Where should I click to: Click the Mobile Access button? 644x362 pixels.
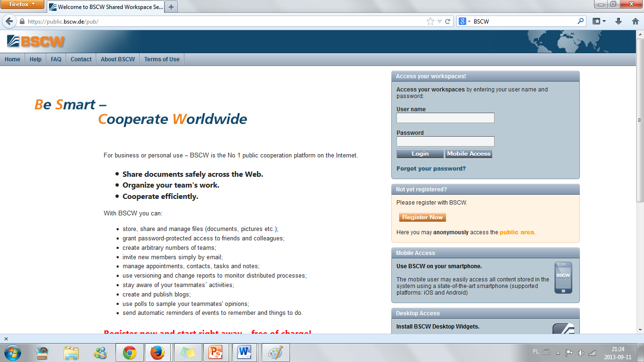[469, 154]
